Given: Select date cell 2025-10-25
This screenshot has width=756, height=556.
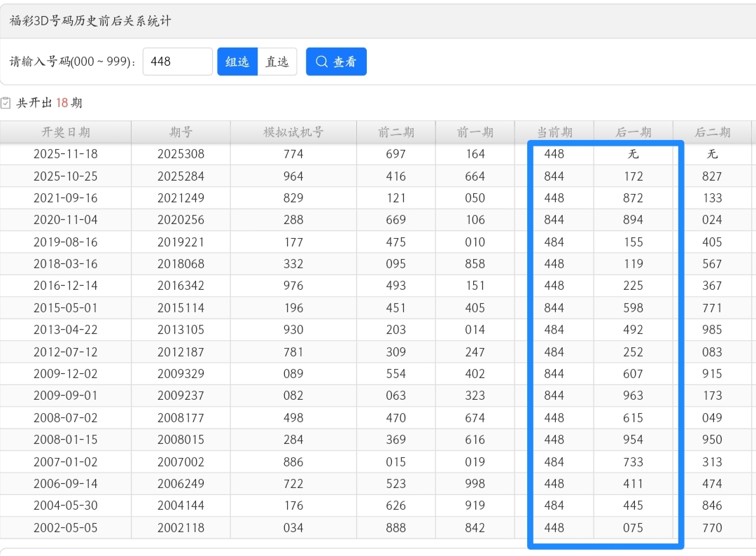Looking at the screenshot, I should click(66, 176).
